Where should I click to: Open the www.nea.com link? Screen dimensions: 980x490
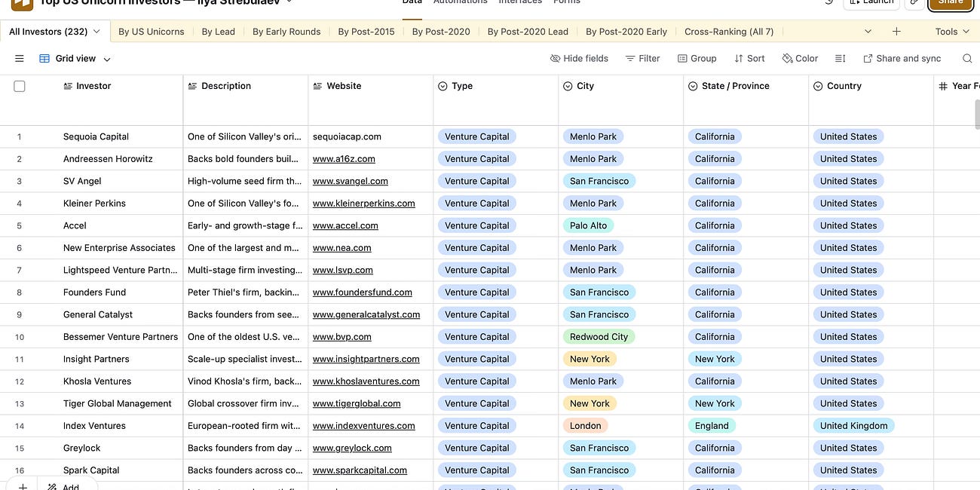pos(342,248)
